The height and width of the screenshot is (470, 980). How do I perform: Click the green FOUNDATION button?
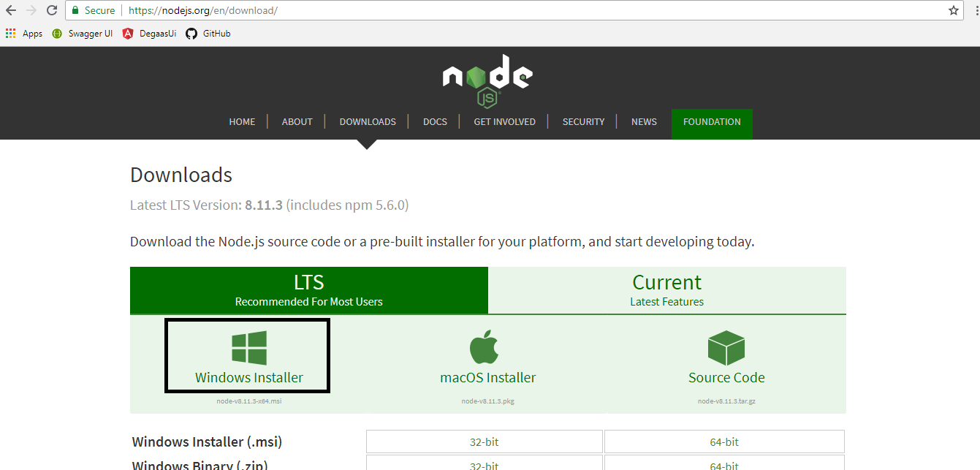coord(712,123)
